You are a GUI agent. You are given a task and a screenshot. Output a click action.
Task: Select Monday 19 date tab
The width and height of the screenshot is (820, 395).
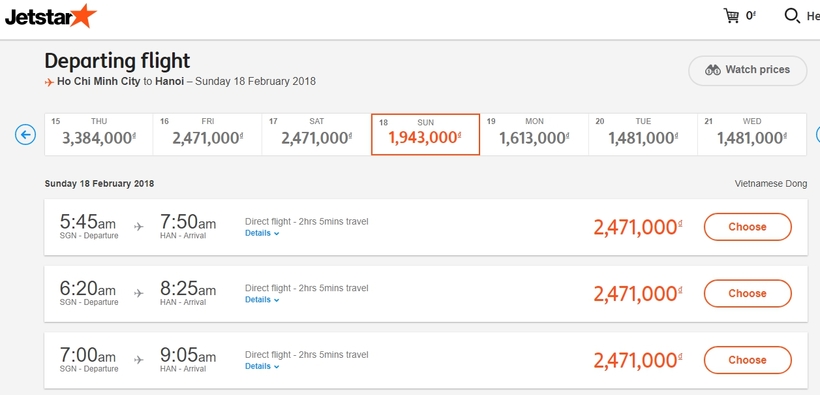tap(534, 134)
